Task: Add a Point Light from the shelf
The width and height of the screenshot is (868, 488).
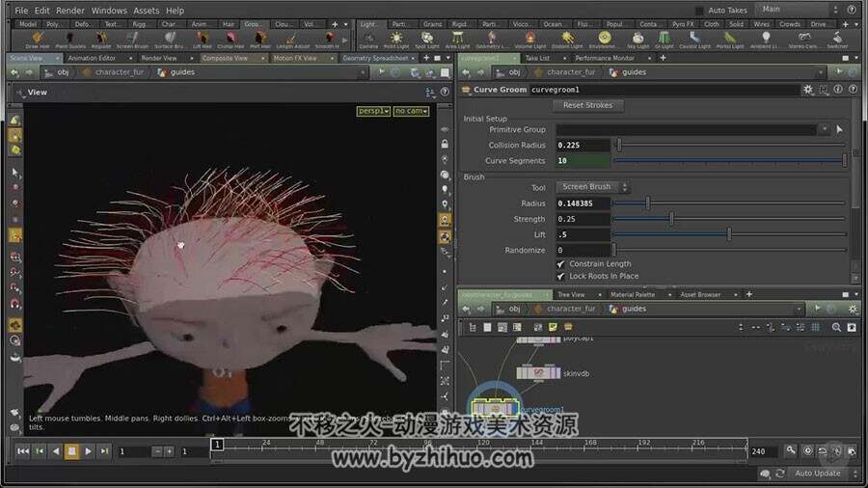Action: point(396,40)
